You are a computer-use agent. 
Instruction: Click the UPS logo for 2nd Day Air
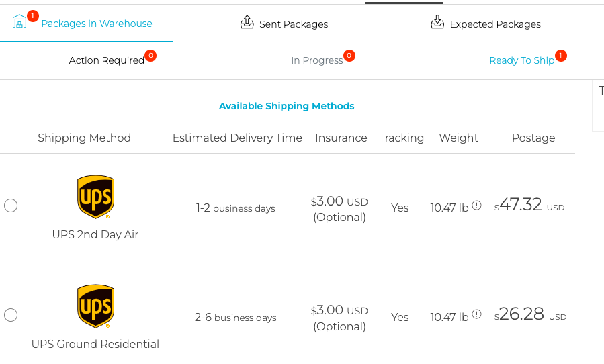click(95, 197)
